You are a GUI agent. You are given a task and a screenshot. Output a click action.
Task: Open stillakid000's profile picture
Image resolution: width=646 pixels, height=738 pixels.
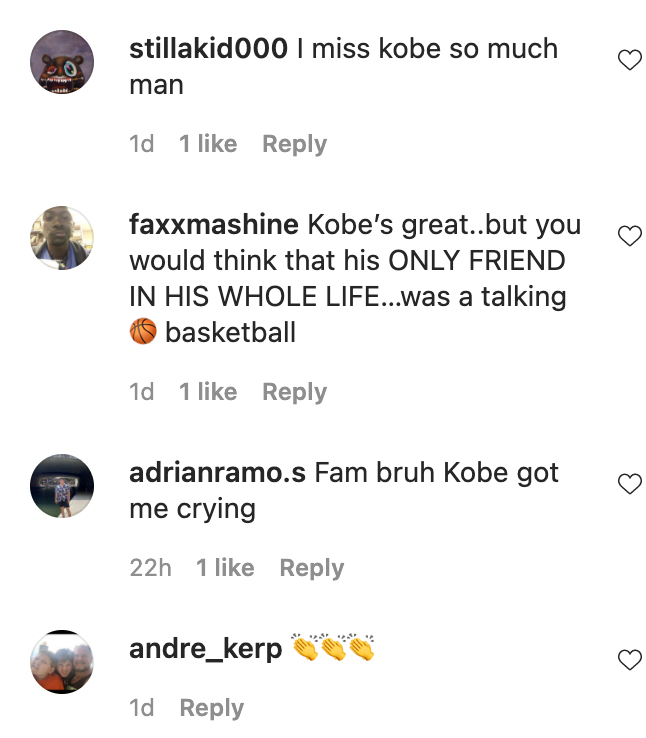click(62, 62)
